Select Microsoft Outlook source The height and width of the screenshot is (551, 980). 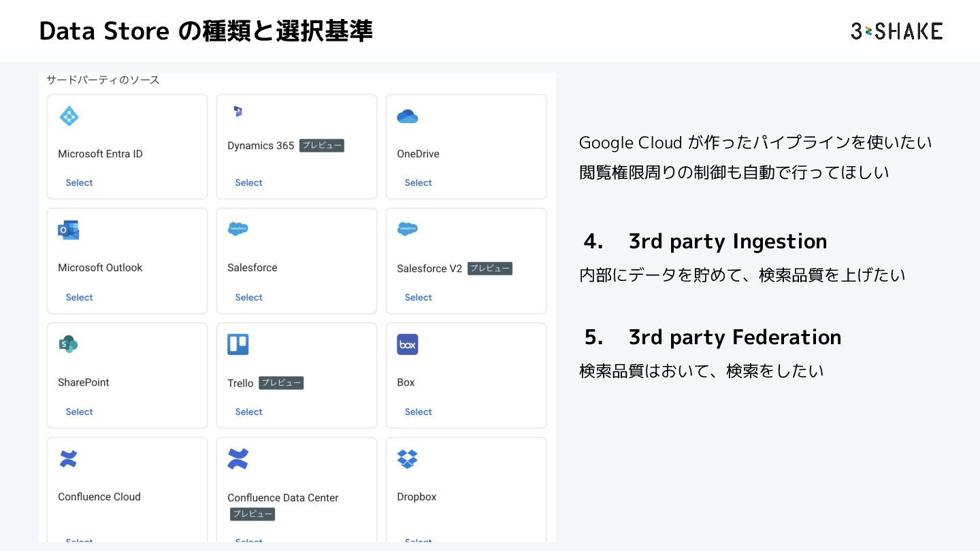pos(79,297)
